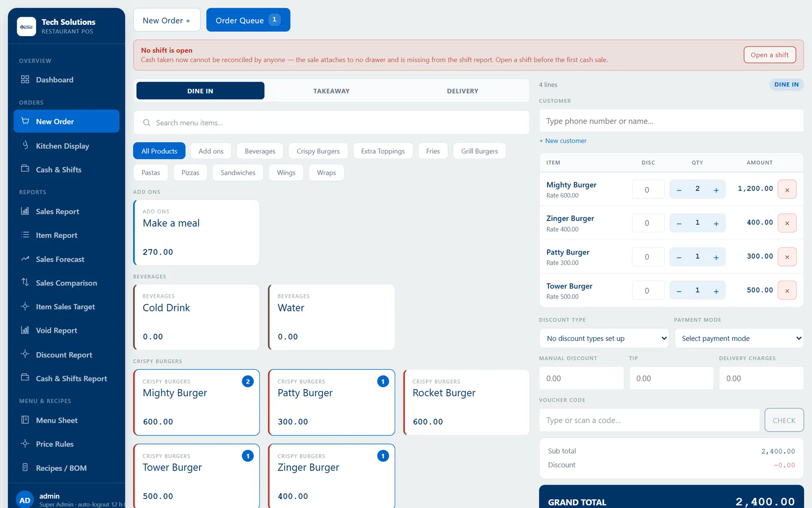812x508 pixels.
Task: Click the Kitchen Display flame icon
Action: pyautogui.click(x=25, y=145)
